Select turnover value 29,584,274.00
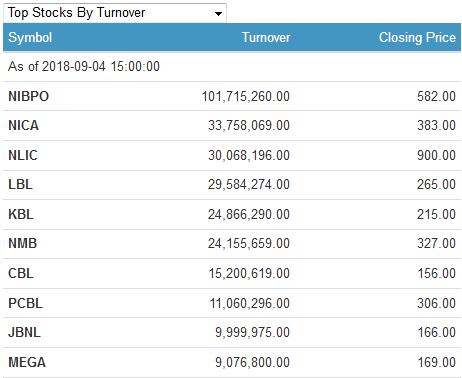 [x=249, y=184]
